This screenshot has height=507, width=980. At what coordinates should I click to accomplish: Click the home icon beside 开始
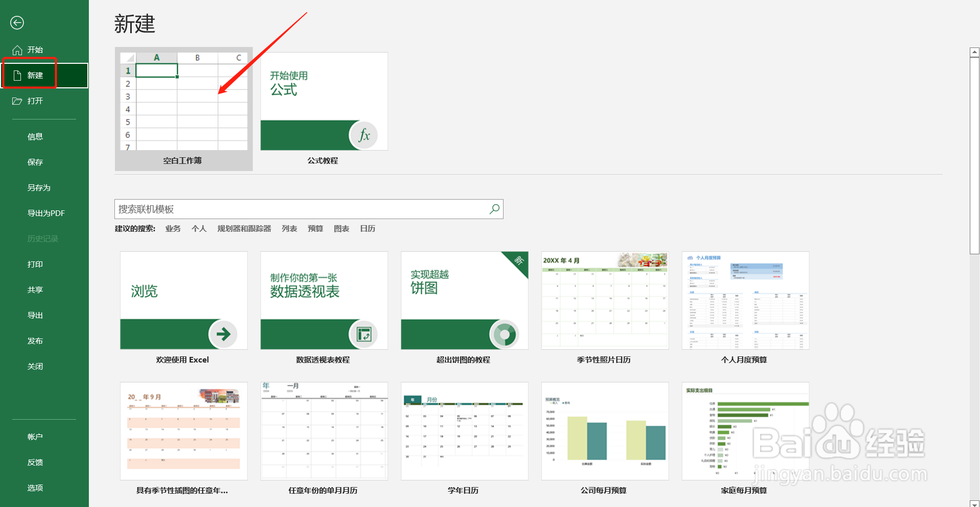coord(17,50)
